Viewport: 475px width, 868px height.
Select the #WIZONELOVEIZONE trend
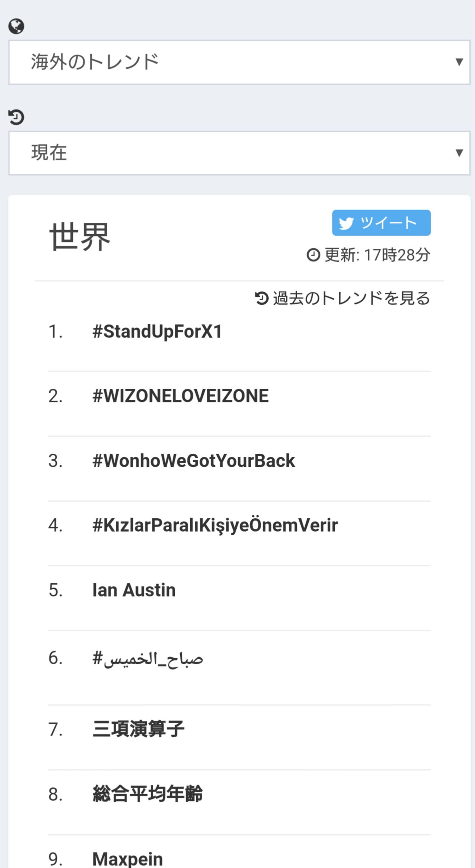pyautogui.click(x=180, y=396)
